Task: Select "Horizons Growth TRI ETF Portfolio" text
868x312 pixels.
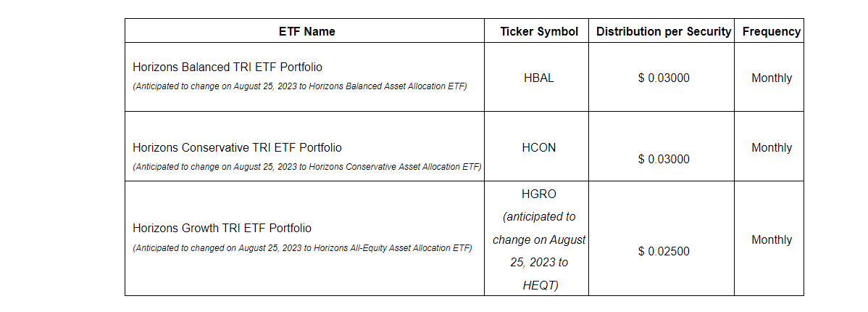Action: pos(222,228)
